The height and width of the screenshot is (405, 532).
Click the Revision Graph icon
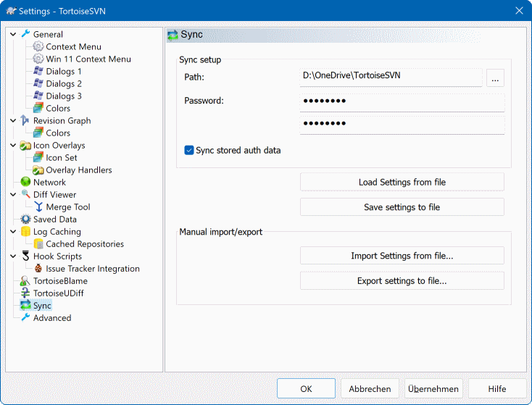[x=25, y=120]
